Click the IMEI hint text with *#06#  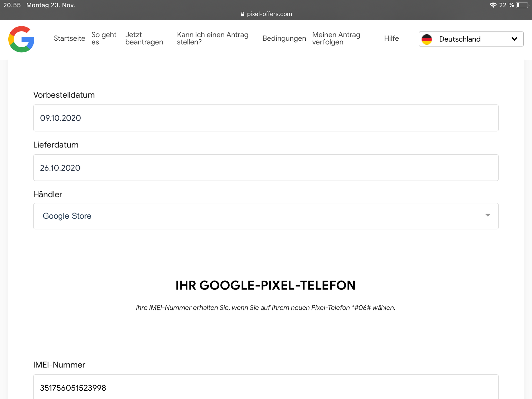(265, 308)
